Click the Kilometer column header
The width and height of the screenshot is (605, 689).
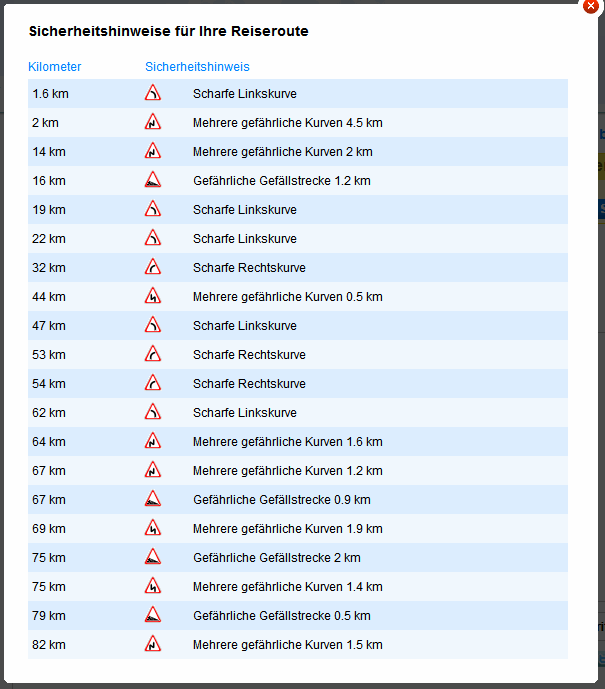(x=55, y=67)
